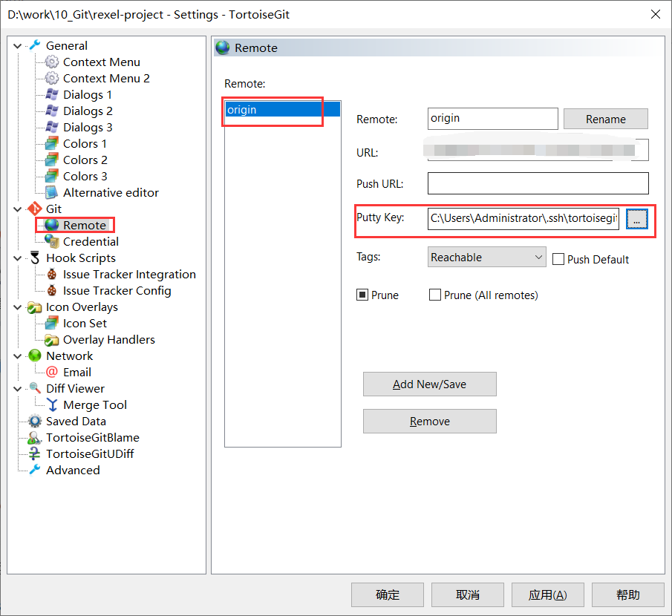Viewport: 672px width, 616px height.
Task: Select Context Menu 2 settings page
Action: click(106, 79)
